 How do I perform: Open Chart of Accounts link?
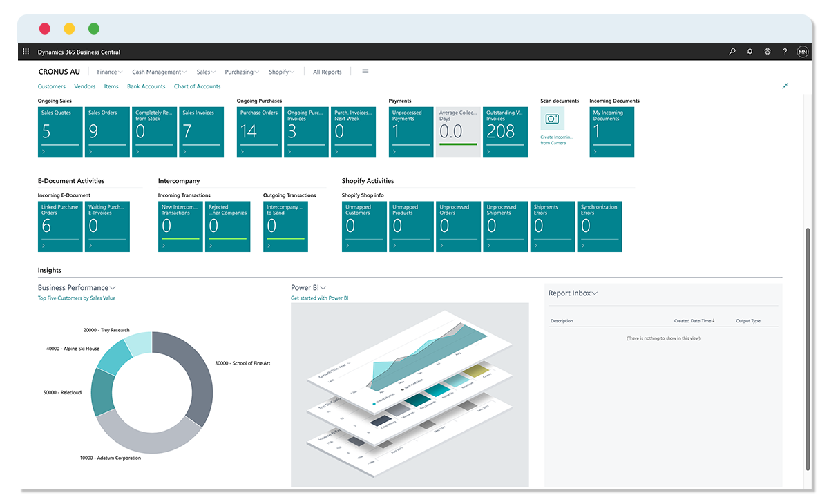(x=198, y=86)
